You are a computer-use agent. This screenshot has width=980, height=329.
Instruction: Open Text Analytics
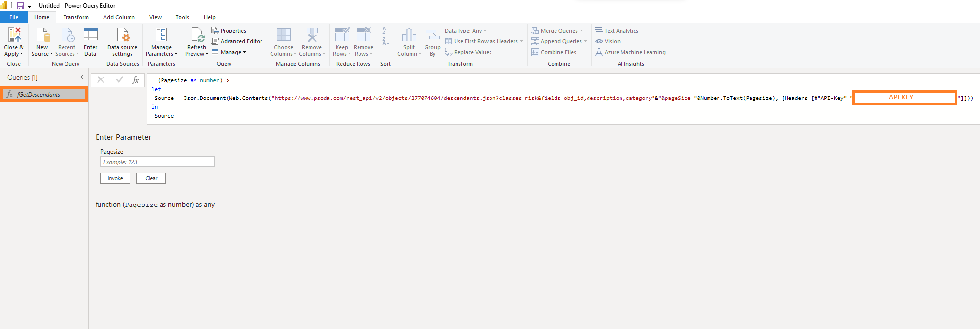(617, 31)
